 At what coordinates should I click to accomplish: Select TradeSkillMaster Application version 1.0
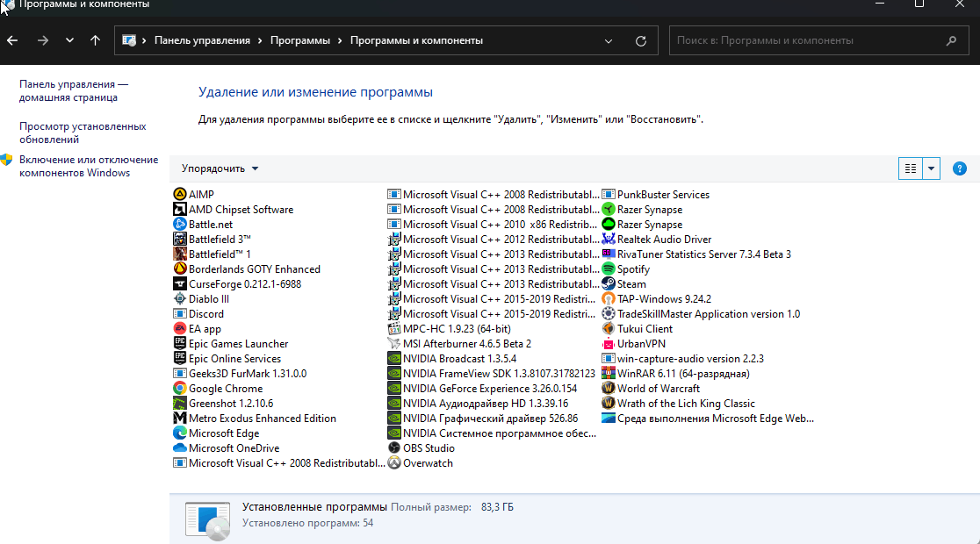[x=701, y=313]
